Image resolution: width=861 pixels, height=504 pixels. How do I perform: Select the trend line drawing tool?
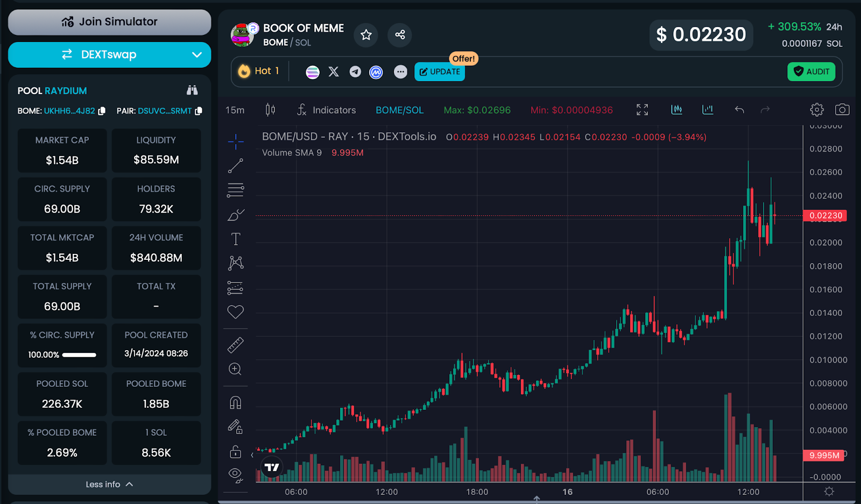click(236, 166)
